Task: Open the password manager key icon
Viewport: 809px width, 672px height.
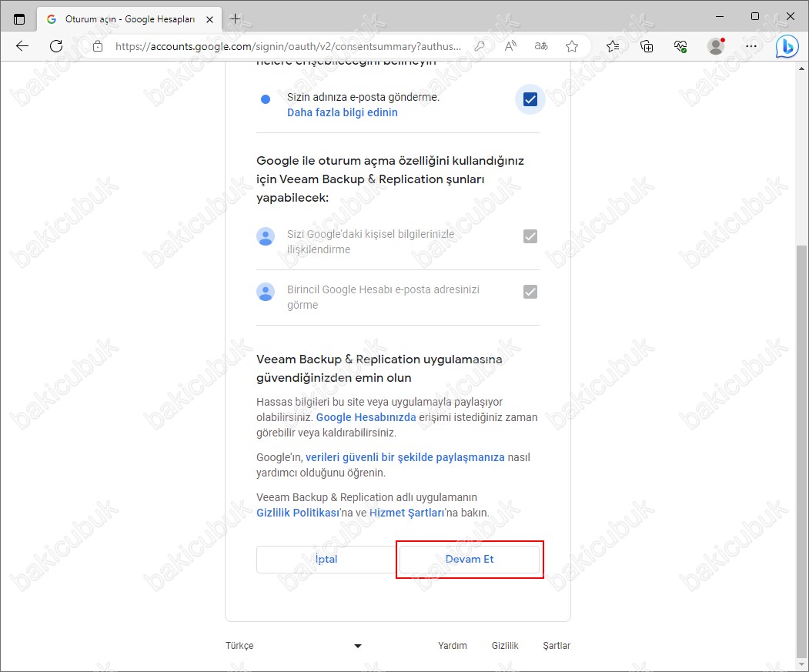Action: pos(480,46)
